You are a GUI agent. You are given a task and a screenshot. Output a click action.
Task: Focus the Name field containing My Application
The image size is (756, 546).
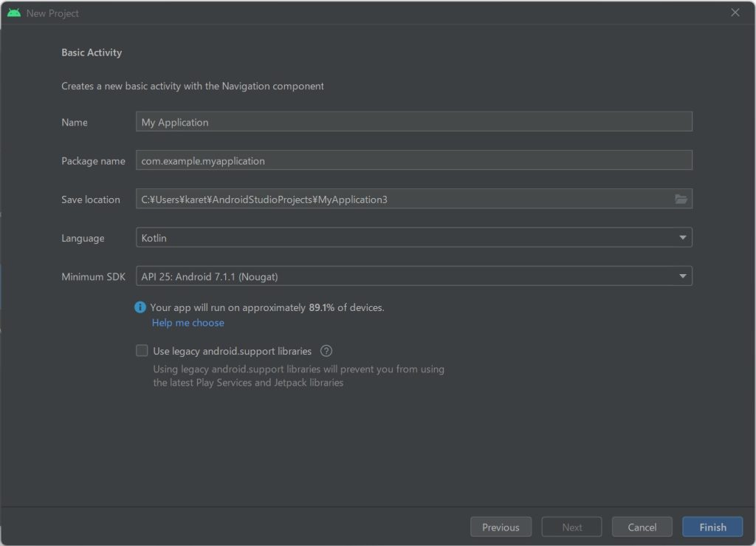pyautogui.click(x=414, y=122)
